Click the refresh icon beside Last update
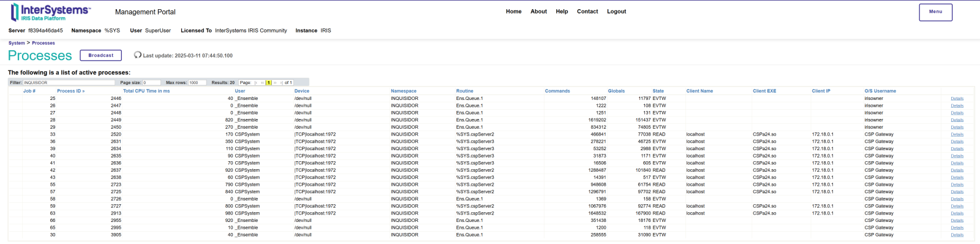The width and height of the screenshot is (980, 244). [138, 55]
